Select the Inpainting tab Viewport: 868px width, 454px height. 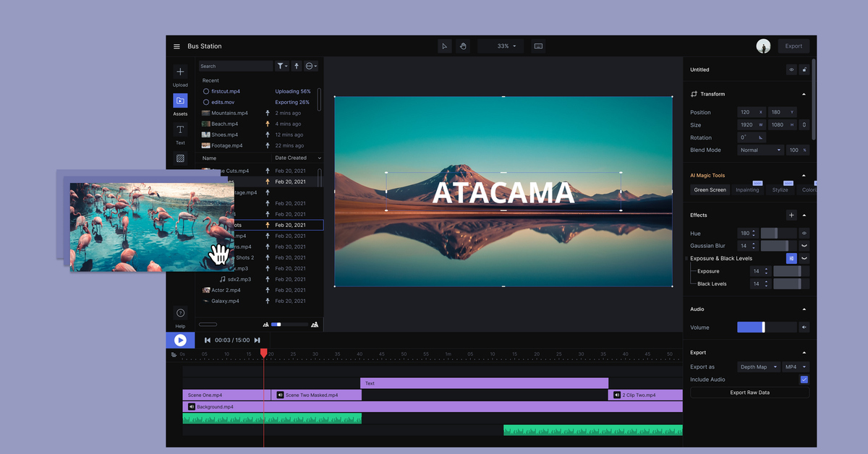[x=747, y=190]
